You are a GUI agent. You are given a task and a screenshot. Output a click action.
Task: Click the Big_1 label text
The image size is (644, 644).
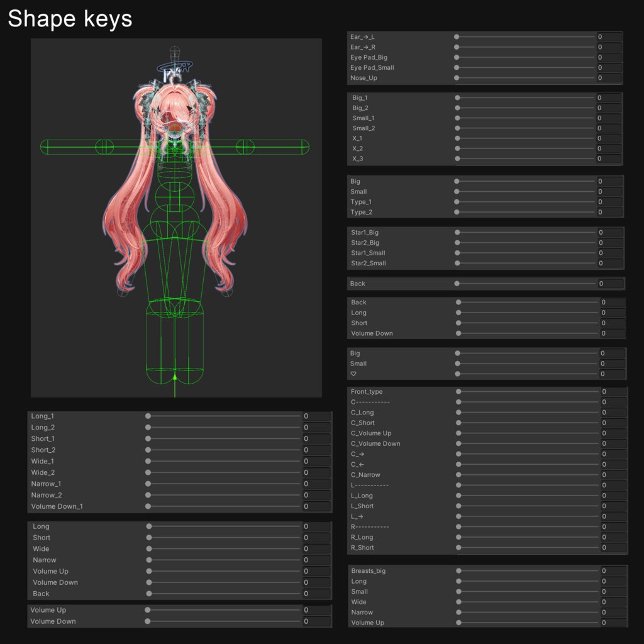tap(360, 97)
